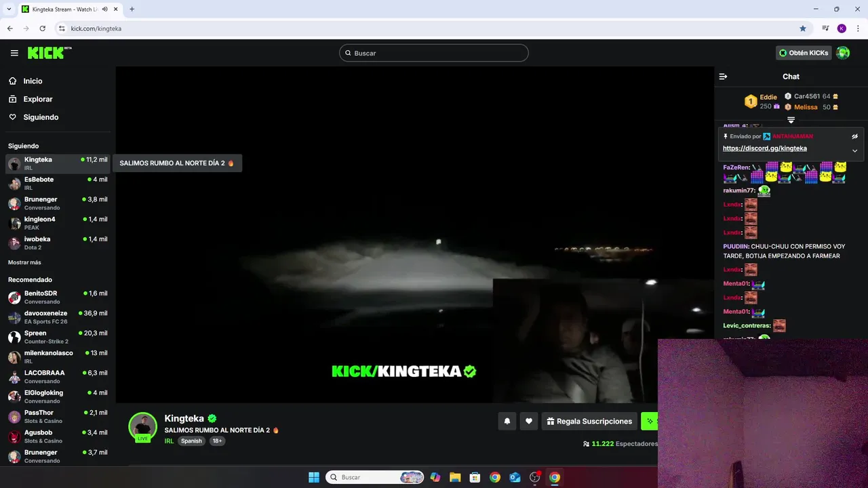Open the hamburger menu beside Kick logo

(14, 53)
